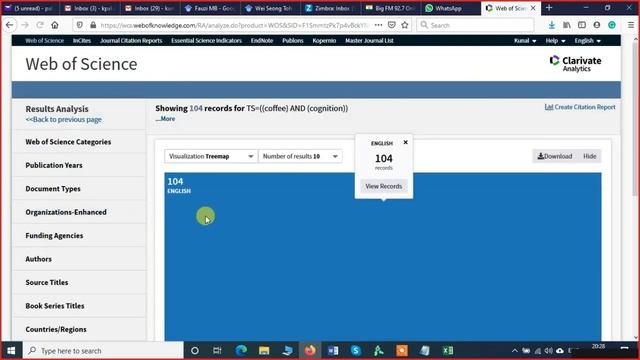Expand the Help menu
Image resolution: width=640 pixels, height=360 pixels.
coord(556,40)
